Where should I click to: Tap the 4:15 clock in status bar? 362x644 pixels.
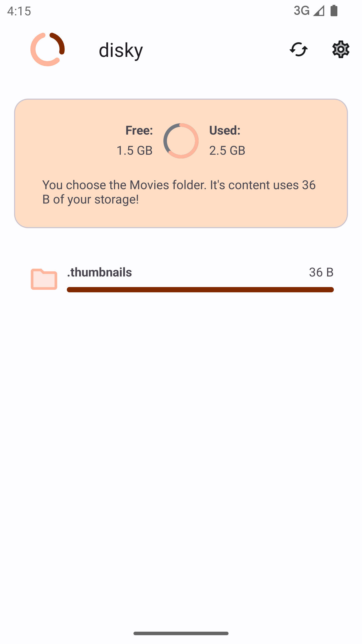[19, 11]
